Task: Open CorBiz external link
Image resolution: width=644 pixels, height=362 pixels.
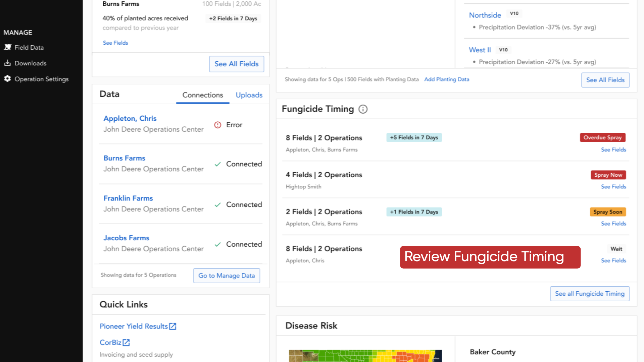Action: pyautogui.click(x=115, y=342)
